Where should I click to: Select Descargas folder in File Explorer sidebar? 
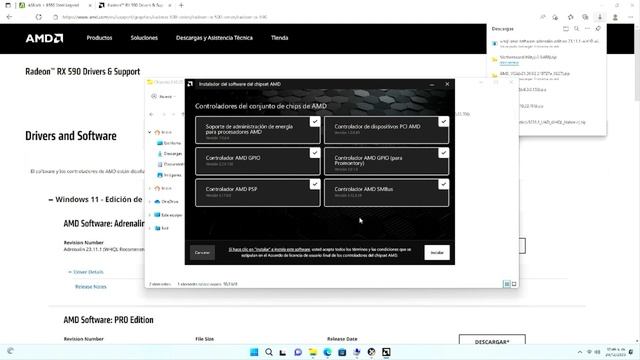(170, 153)
